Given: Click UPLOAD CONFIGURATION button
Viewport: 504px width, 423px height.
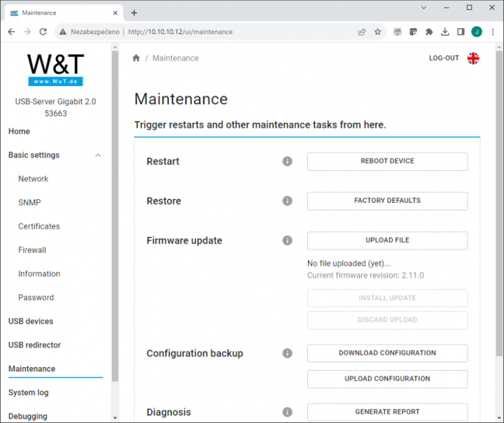Looking at the screenshot, I should pyautogui.click(x=387, y=379).
